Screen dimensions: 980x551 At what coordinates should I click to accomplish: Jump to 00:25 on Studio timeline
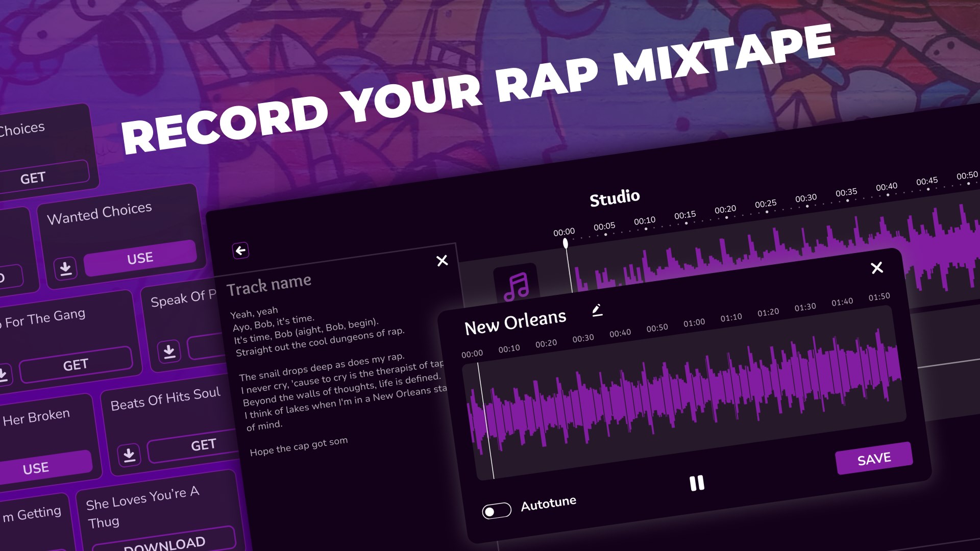coord(766,204)
